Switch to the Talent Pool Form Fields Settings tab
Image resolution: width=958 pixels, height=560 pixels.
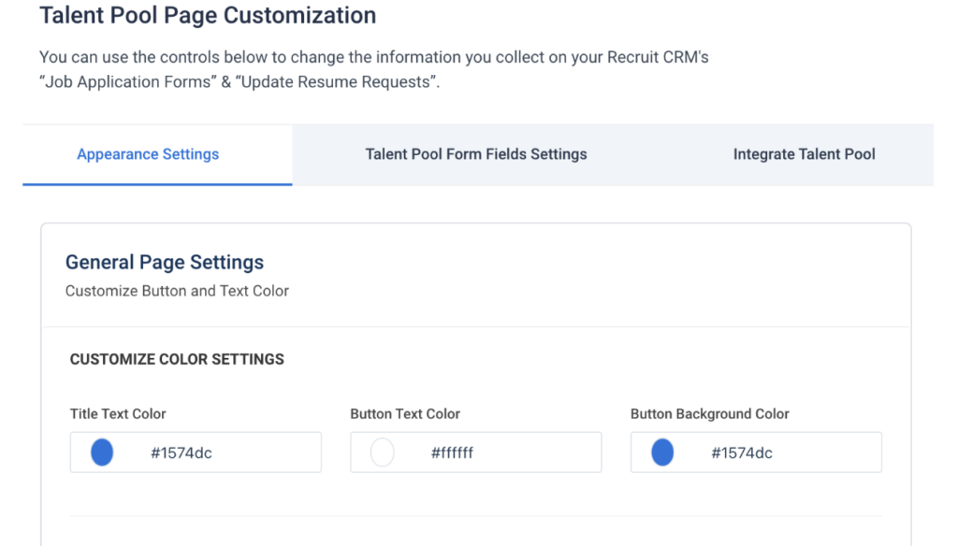(x=476, y=153)
